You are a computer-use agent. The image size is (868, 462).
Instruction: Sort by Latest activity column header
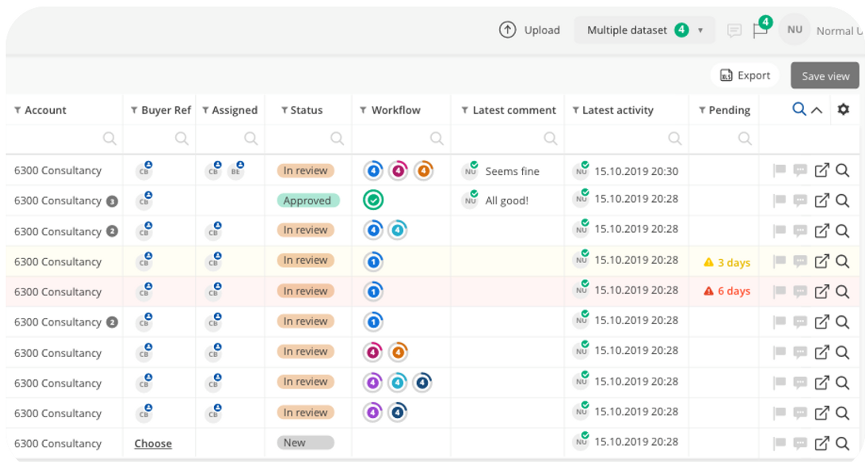pyautogui.click(x=618, y=110)
